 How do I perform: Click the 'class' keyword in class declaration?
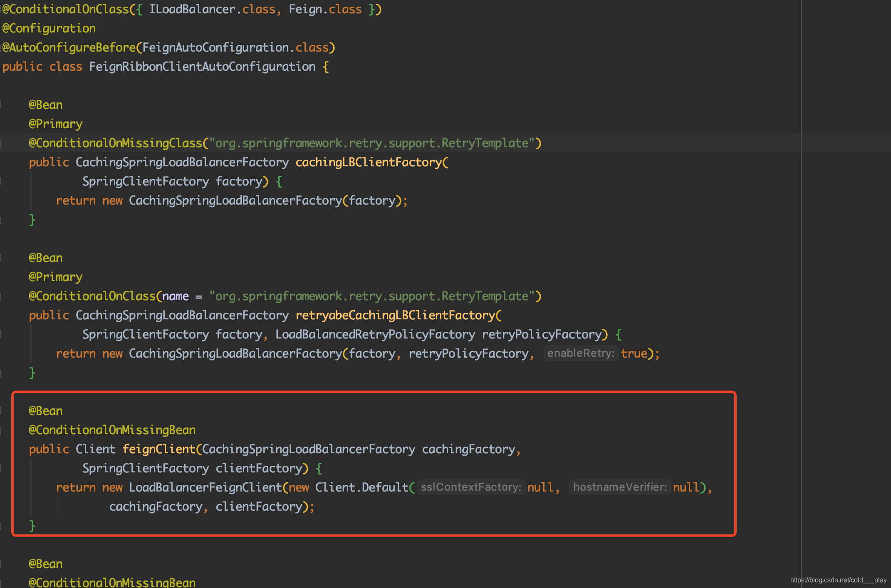(x=66, y=67)
